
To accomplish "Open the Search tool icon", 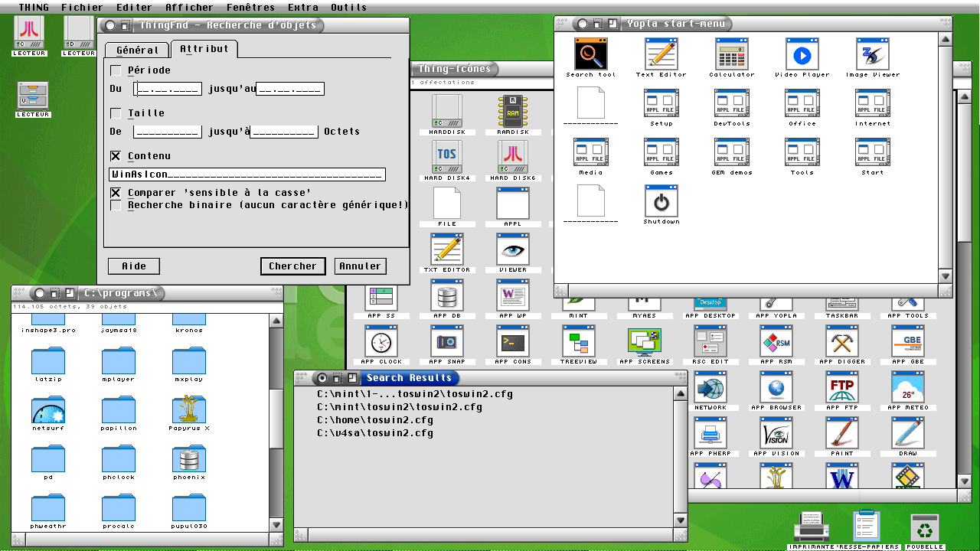I will tap(590, 54).
